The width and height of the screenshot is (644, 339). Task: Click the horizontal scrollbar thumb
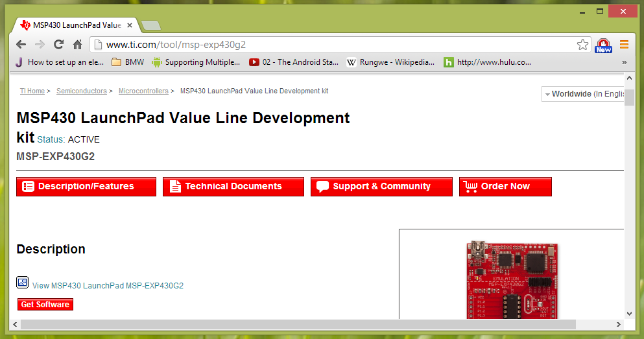pyautogui.click(x=298, y=325)
